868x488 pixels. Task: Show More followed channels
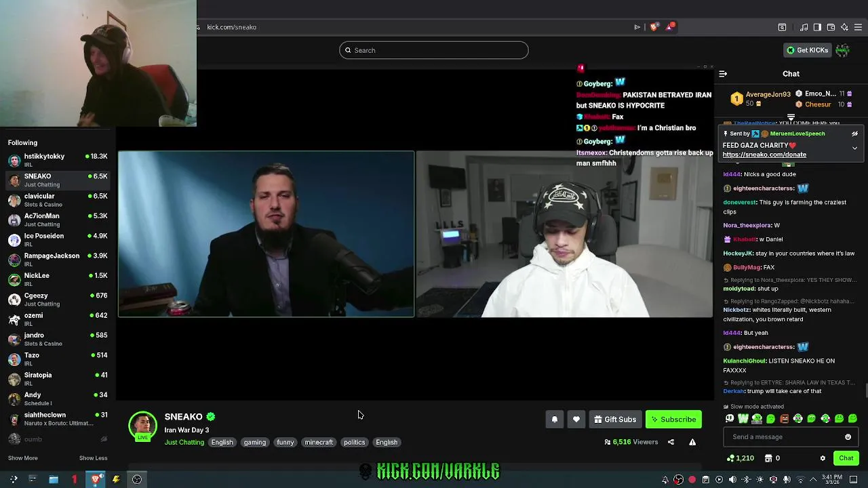point(23,458)
